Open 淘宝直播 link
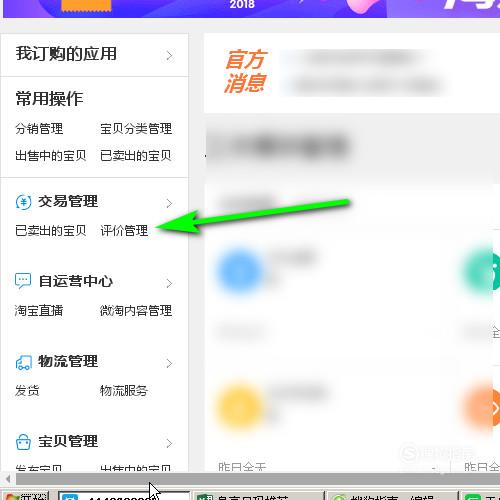 click(x=39, y=311)
